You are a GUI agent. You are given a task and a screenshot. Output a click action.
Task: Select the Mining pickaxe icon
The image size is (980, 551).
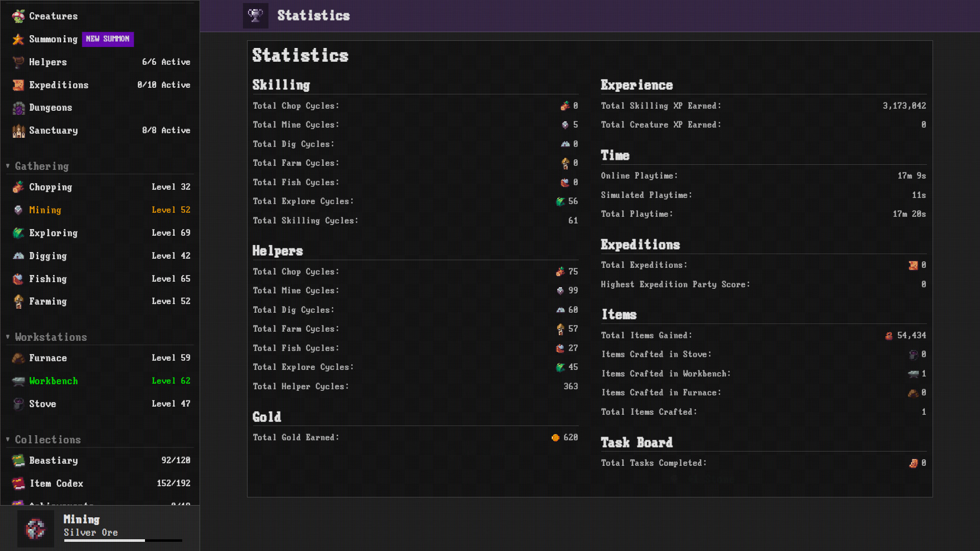(x=18, y=210)
